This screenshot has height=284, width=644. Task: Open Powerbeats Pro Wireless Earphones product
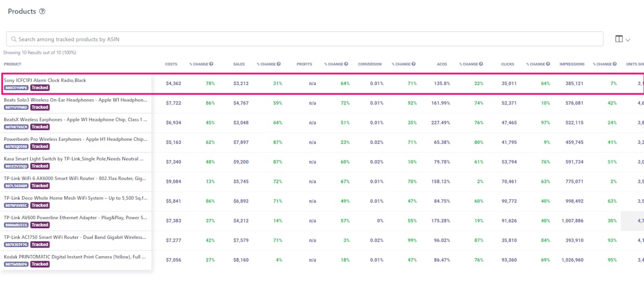click(75, 139)
